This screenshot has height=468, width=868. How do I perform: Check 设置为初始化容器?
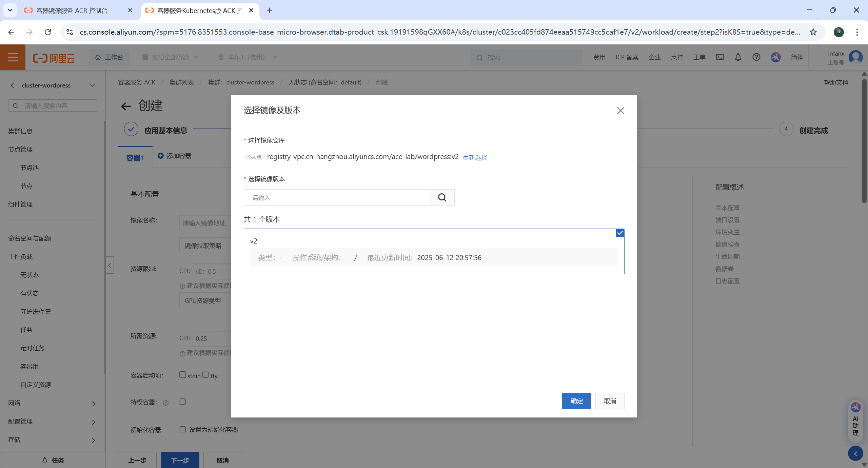pos(183,429)
